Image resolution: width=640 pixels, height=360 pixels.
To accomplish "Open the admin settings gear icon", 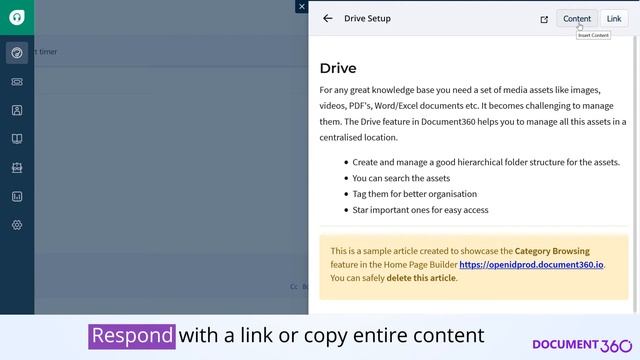I will pos(17,225).
